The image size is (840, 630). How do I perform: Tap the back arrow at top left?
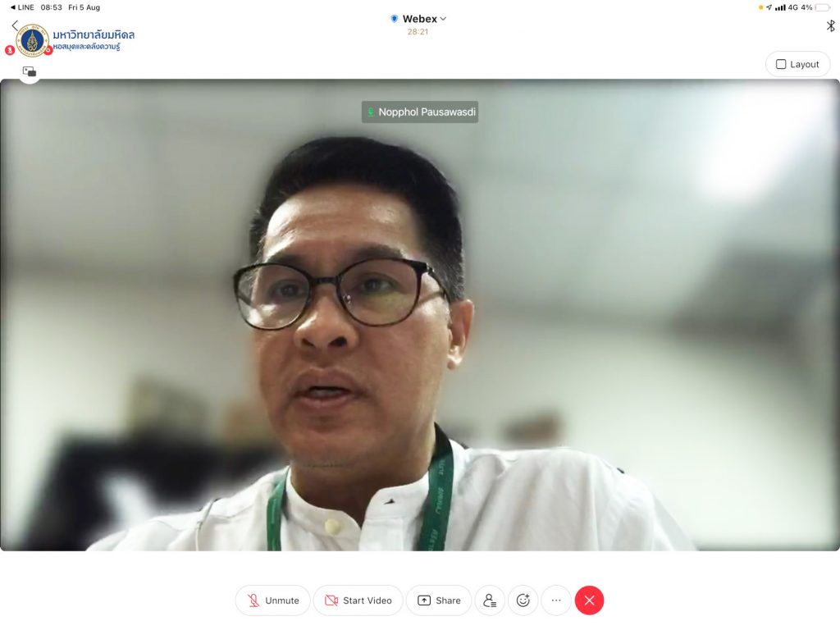(x=15, y=25)
